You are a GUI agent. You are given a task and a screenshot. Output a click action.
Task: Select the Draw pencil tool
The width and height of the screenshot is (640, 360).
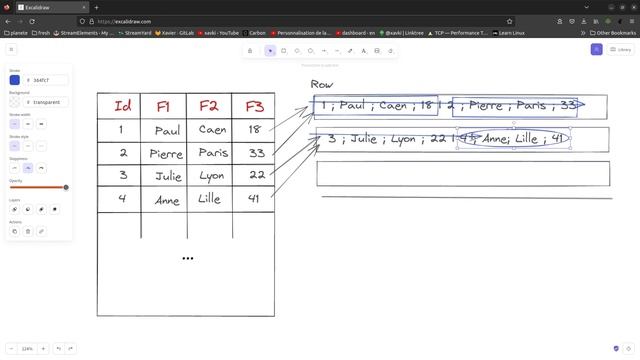[x=350, y=51]
